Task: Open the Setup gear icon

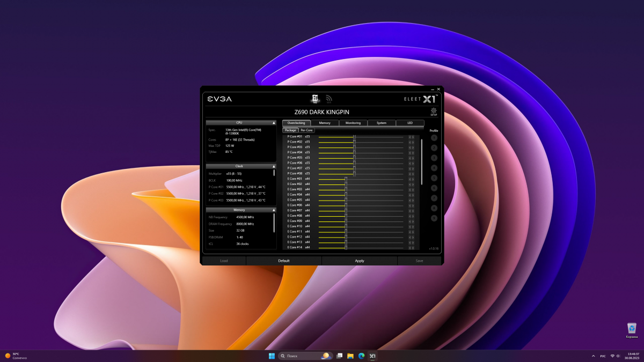Action: [434, 111]
